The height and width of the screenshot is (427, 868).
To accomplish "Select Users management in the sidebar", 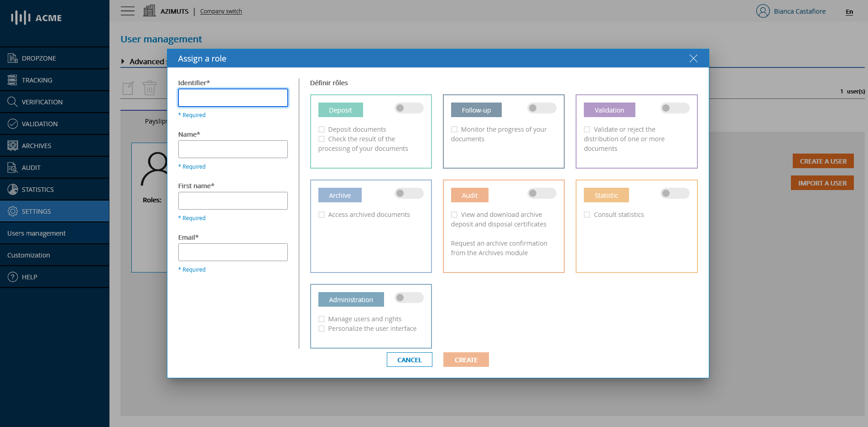I will pyautogui.click(x=36, y=233).
